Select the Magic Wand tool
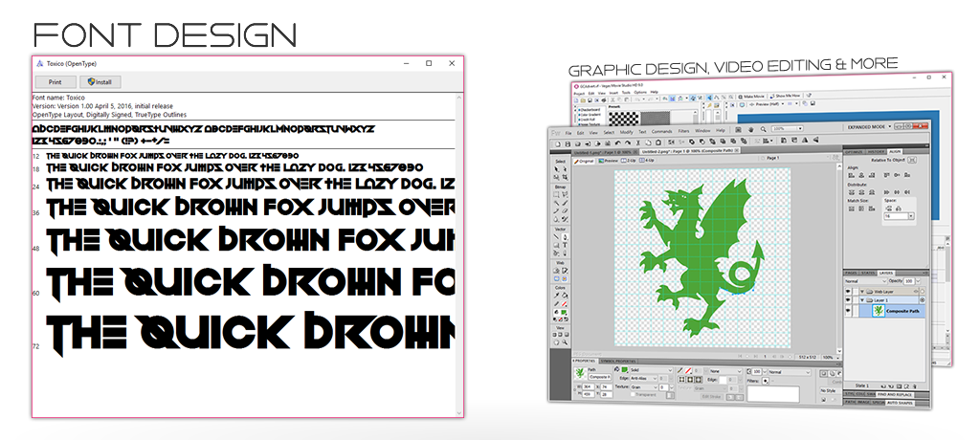The image size is (980, 440). coord(556,203)
